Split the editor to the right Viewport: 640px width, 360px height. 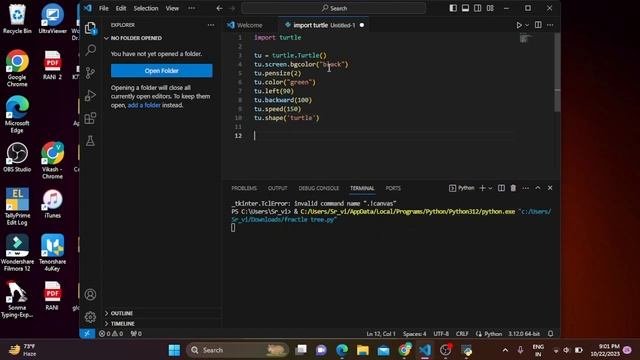(x=538, y=25)
